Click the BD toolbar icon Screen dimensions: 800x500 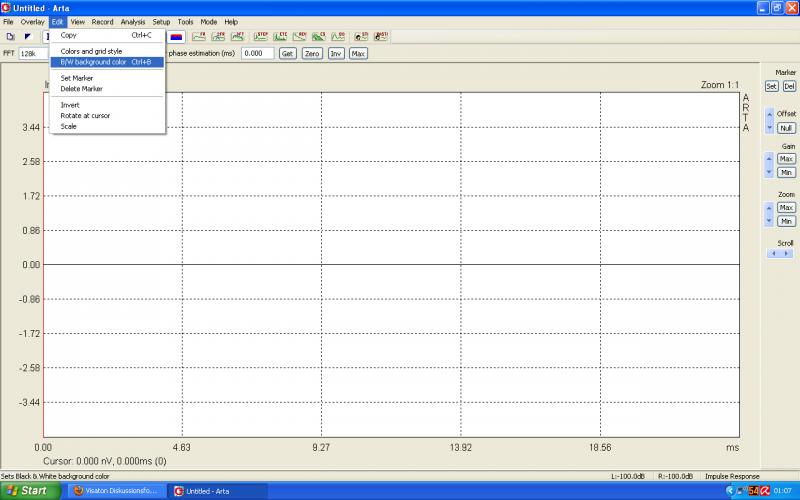(x=340, y=36)
